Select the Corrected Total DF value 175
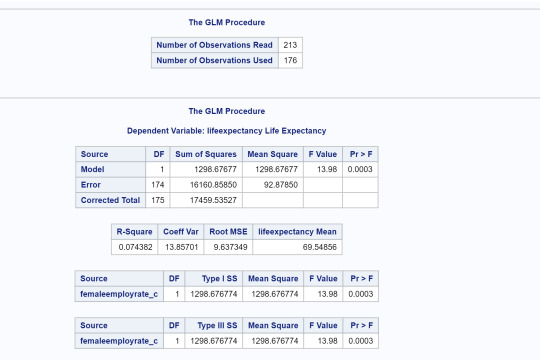The image size is (540, 360). click(157, 200)
